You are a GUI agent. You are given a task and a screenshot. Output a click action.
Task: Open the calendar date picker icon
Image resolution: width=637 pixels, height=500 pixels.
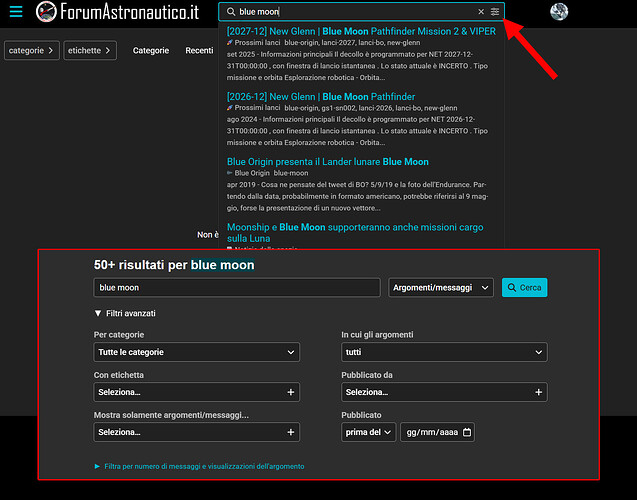[467, 432]
